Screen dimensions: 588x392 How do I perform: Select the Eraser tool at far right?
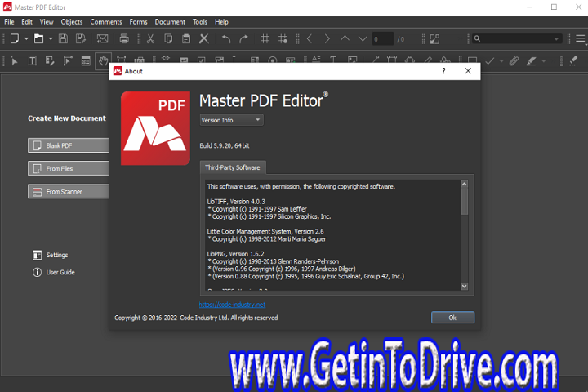tap(573, 61)
